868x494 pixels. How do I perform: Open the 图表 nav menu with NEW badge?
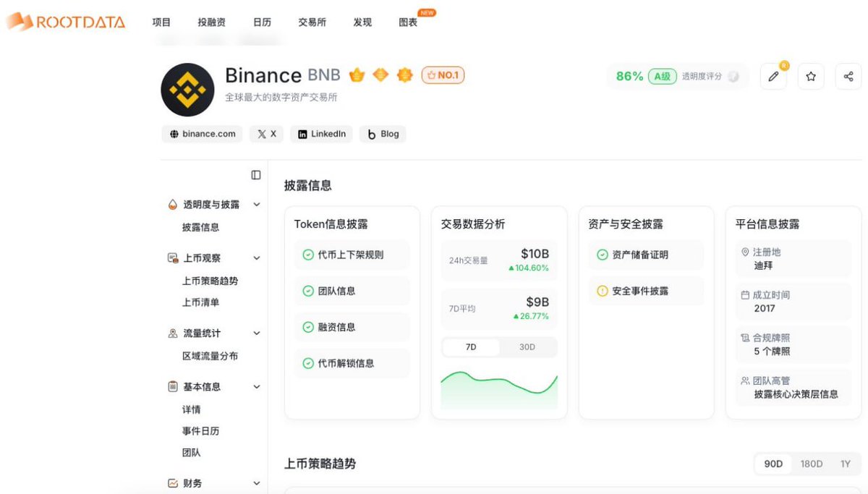[408, 22]
